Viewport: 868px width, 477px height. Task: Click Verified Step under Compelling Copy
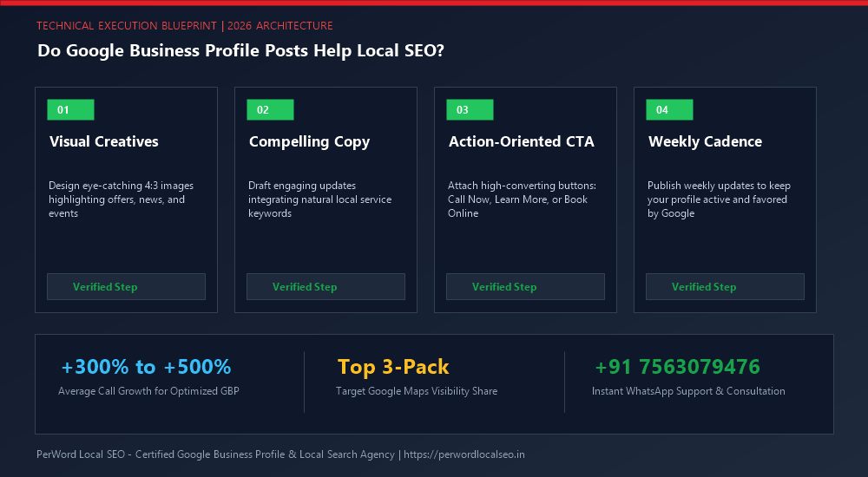click(x=325, y=287)
